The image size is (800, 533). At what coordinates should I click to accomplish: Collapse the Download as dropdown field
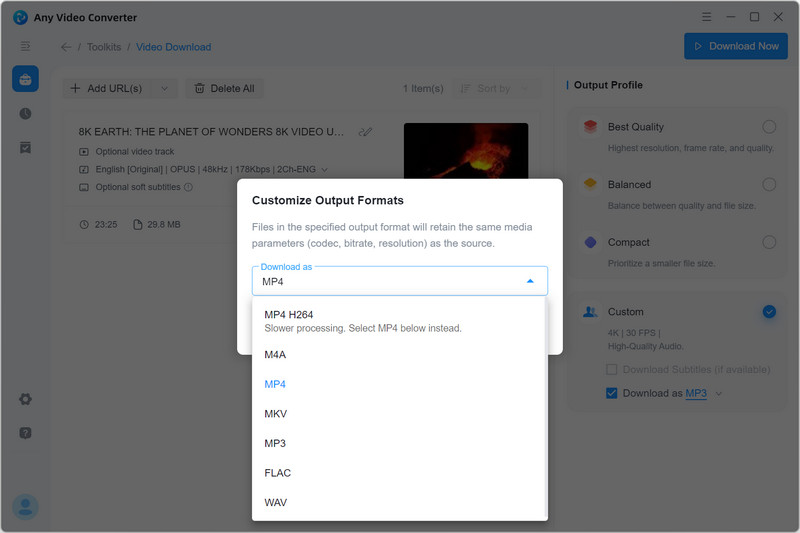pyautogui.click(x=529, y=282)
